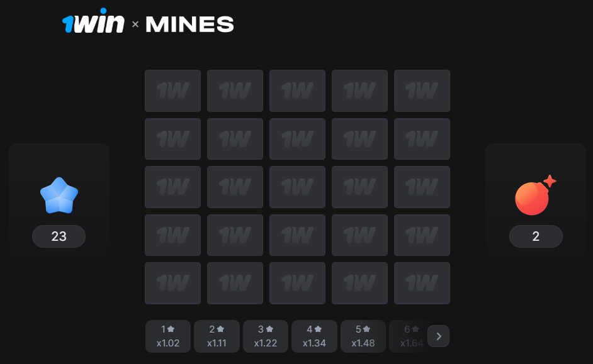
Task: Select the 1 star x1.02 multiplier
Action: (168, 336)
